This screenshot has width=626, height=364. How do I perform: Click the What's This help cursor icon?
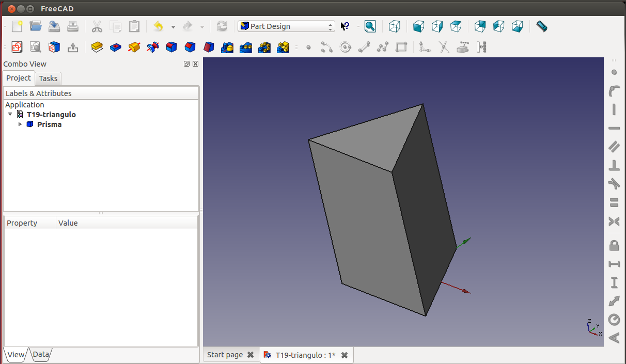[345, 26]
